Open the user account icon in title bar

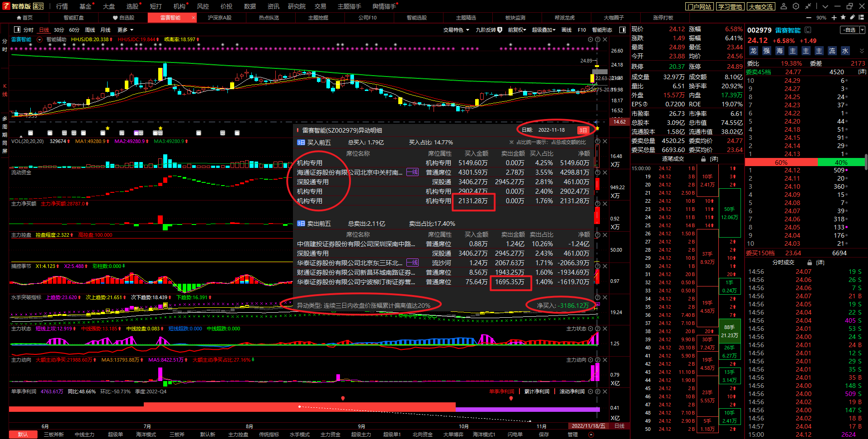pyautogui.click(x=784, y=6)
